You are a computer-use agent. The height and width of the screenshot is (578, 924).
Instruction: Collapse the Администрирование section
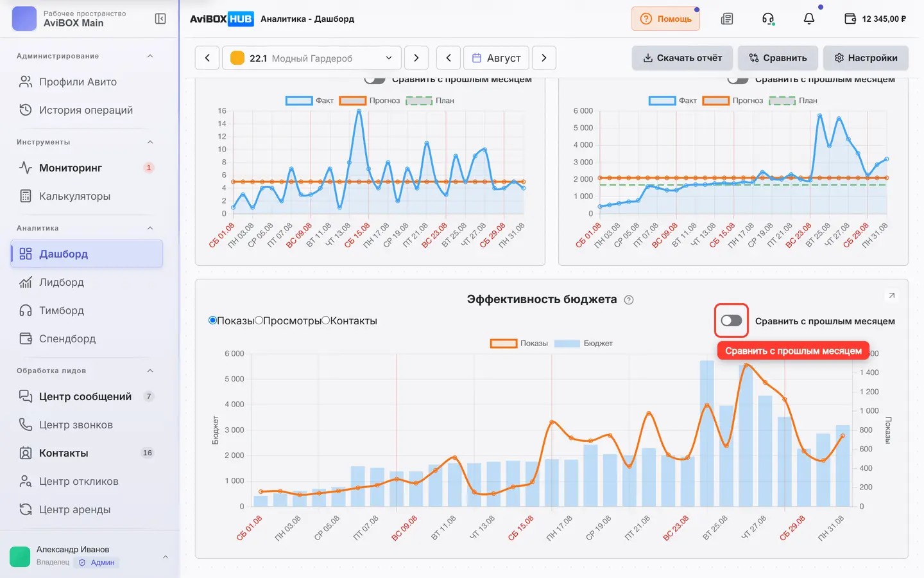tap(150, 56)
